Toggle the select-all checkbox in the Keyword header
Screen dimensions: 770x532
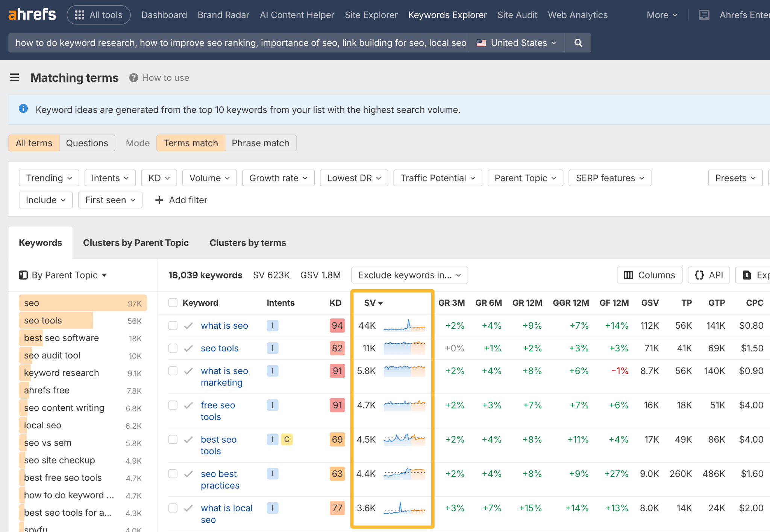pyautogui.click(x=173, y=302)
